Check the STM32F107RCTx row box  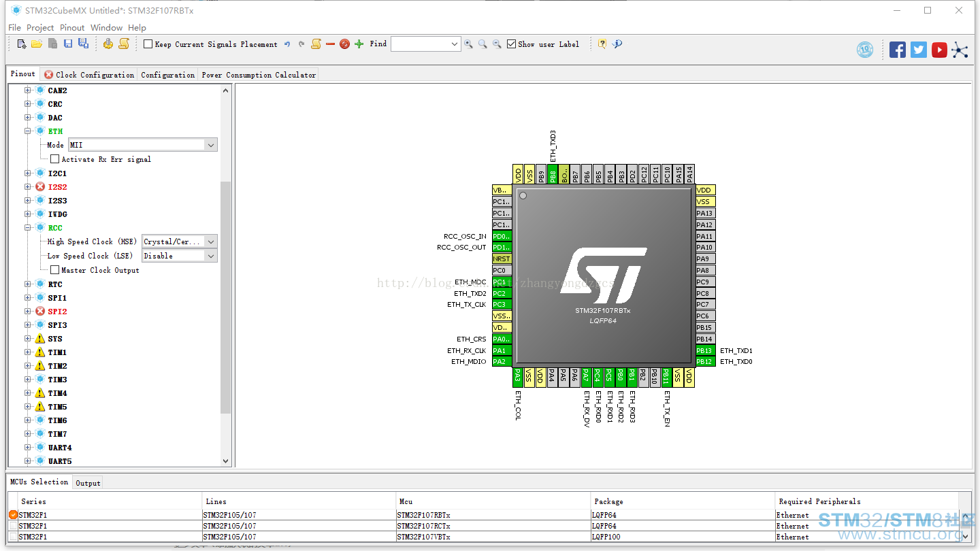pyautogui.click(x=14, y=526)
